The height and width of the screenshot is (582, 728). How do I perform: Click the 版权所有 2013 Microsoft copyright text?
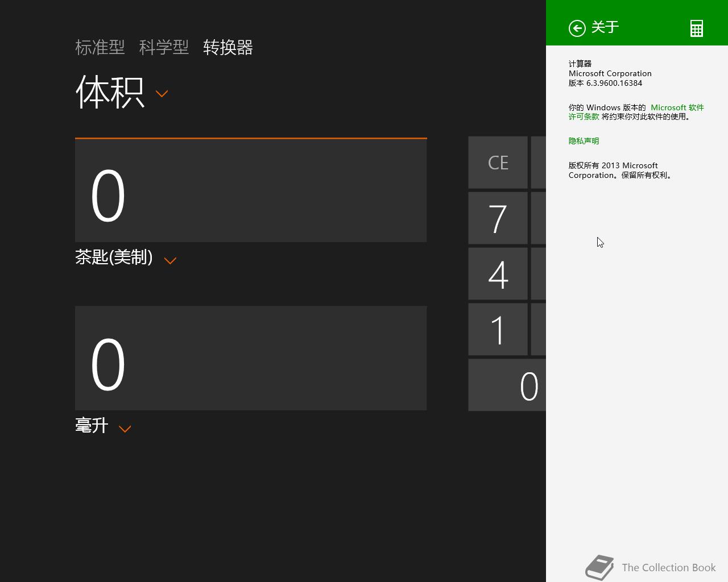(x=621, y=171)
